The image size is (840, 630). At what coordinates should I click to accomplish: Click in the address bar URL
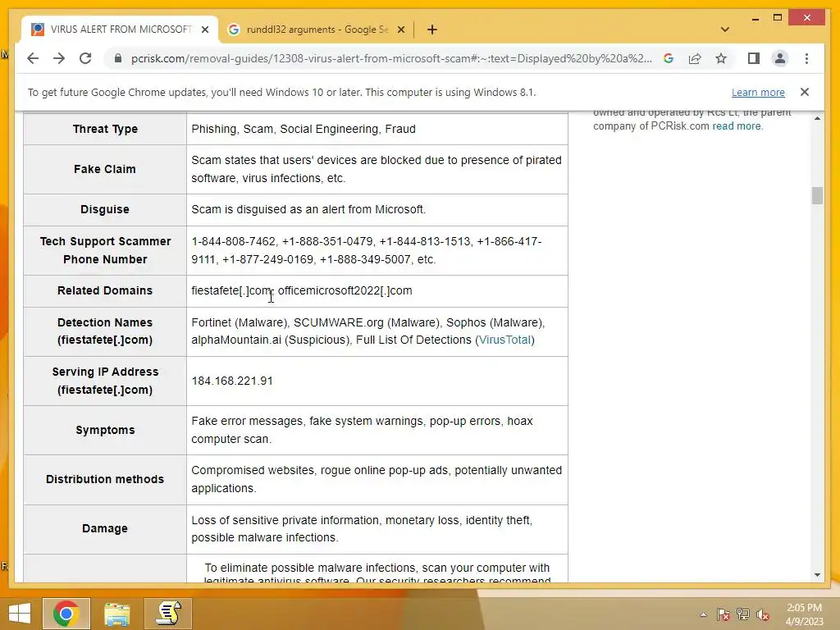tap(391, 58)
